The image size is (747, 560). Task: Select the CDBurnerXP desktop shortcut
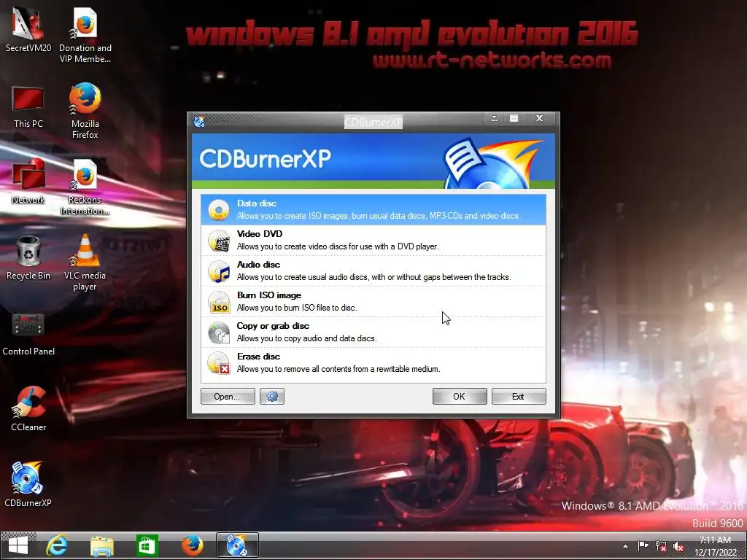click(x=28, y=484)
